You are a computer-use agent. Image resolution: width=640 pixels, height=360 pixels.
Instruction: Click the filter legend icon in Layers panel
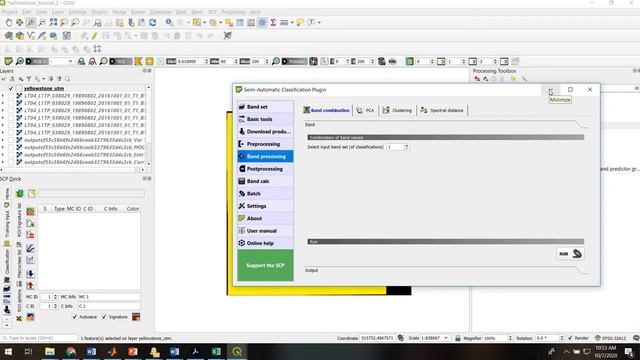pyautogui.click(x=29, y=79)
